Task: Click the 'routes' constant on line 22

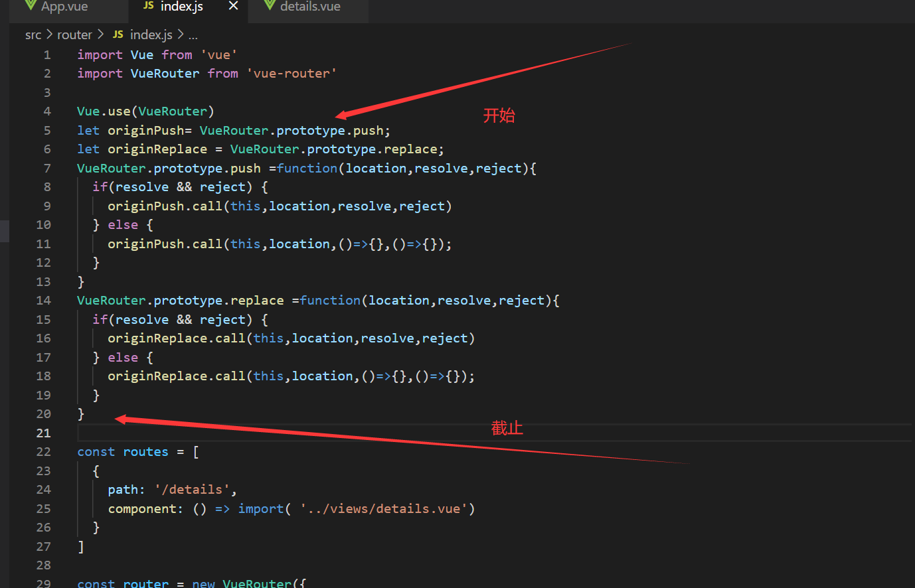Action: pyautogui.click(x=145, y=452)
